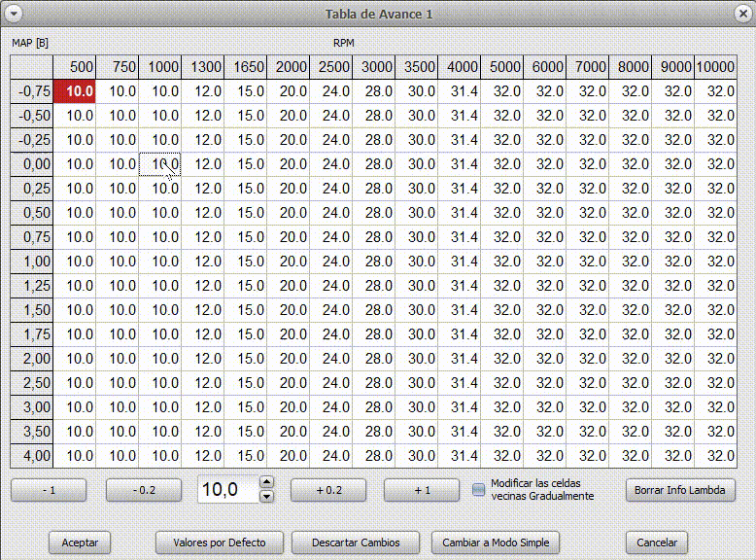Restore Valores por Defecto
This screenshot has width=756, height=560.
220,542
